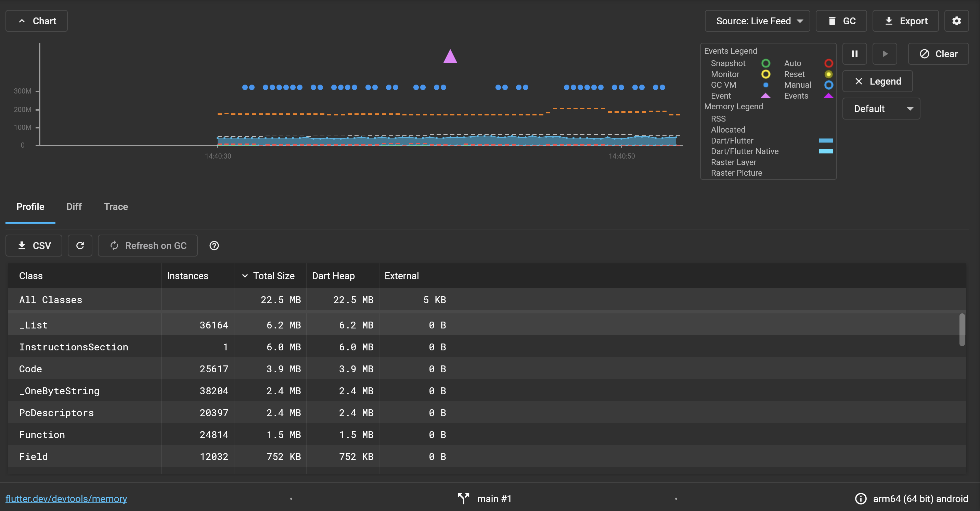Click the Raster Picture legend entry
This screenshot has width=980, height=511.
pos(736,173)
